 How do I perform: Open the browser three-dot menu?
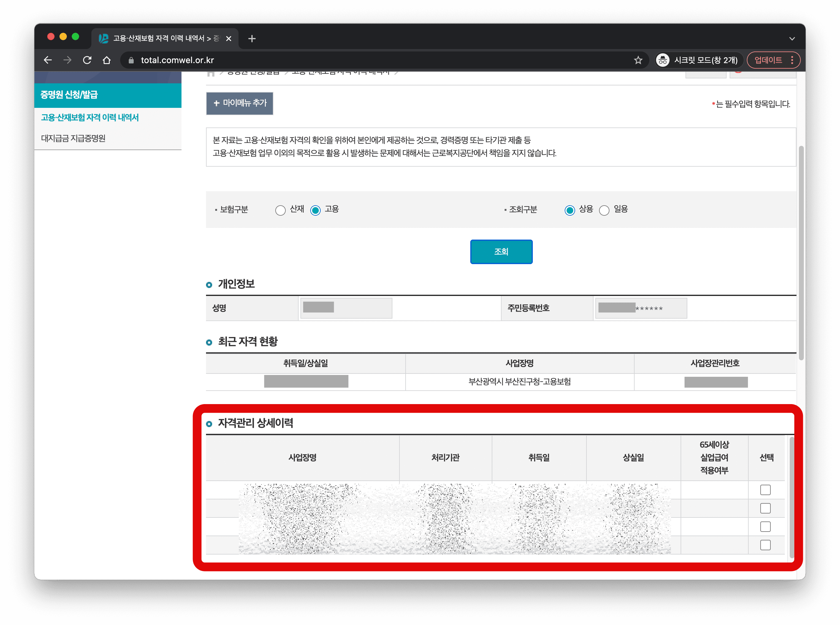tap(792, 60)
